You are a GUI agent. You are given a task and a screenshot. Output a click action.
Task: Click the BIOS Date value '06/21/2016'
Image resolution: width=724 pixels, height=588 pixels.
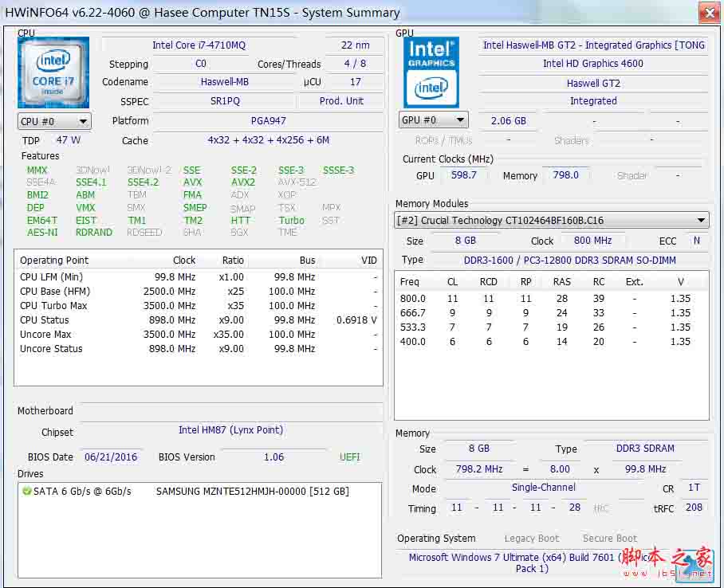111,457
